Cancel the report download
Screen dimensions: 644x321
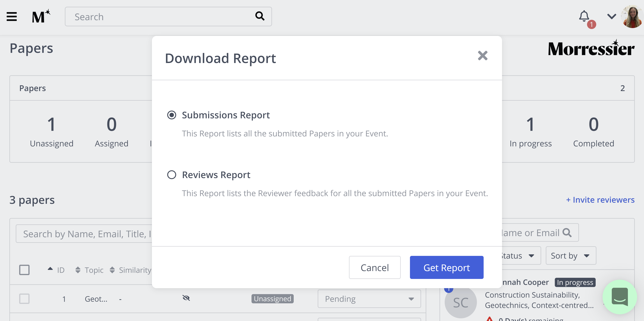point(374,267)
